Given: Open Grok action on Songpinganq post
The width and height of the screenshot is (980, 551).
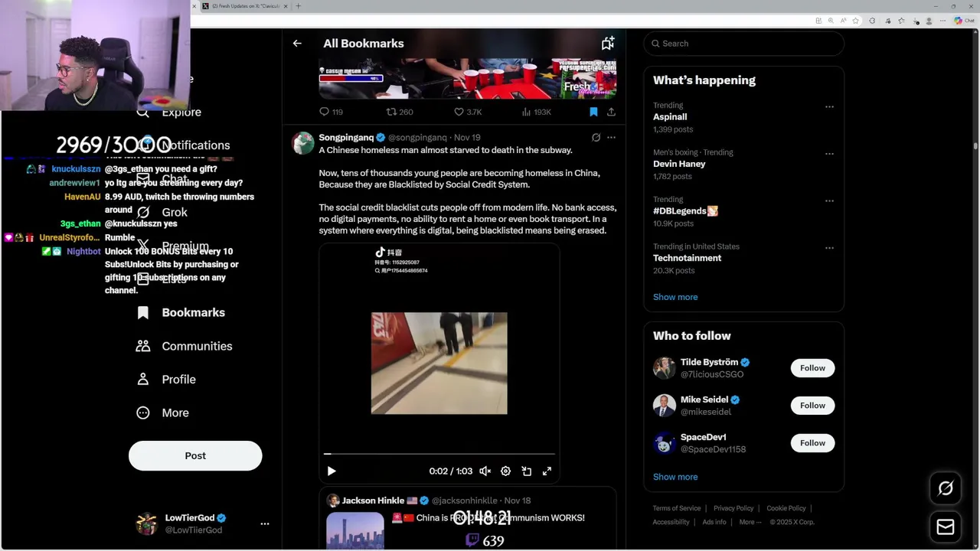Looking at the screenshot, I should tap(596, 138).
